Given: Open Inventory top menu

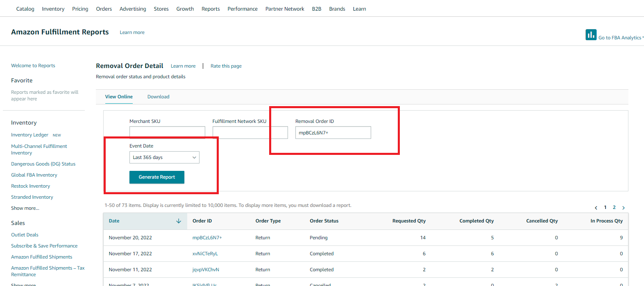Looking at the screenshot, I should (53, 9).
